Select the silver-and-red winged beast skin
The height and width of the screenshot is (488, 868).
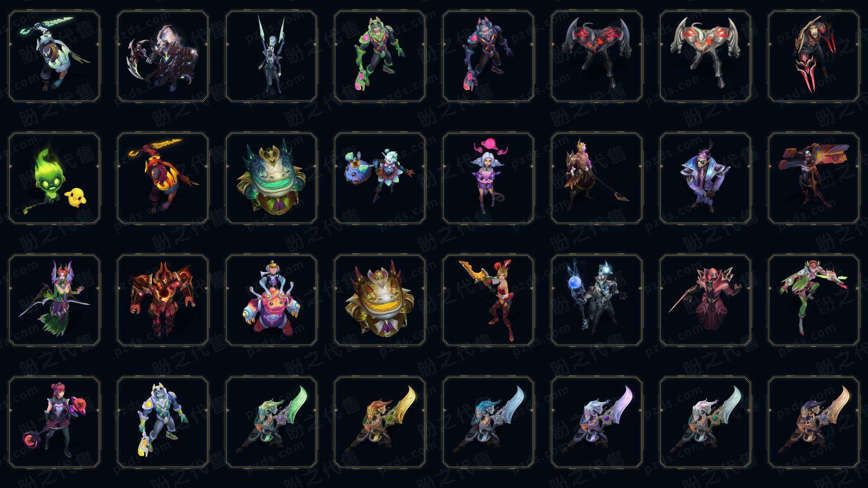pos(705,56)
